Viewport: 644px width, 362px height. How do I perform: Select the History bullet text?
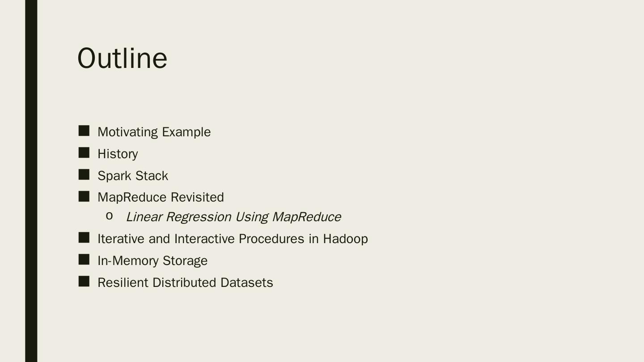point(118,154)
